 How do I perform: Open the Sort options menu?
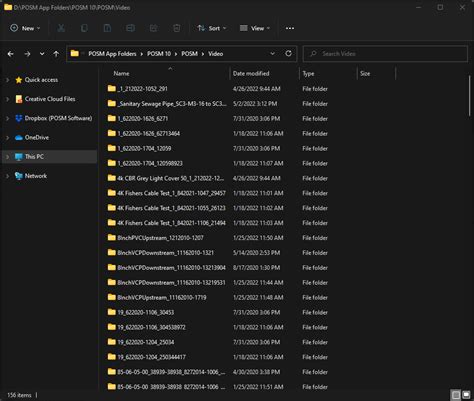211,28
